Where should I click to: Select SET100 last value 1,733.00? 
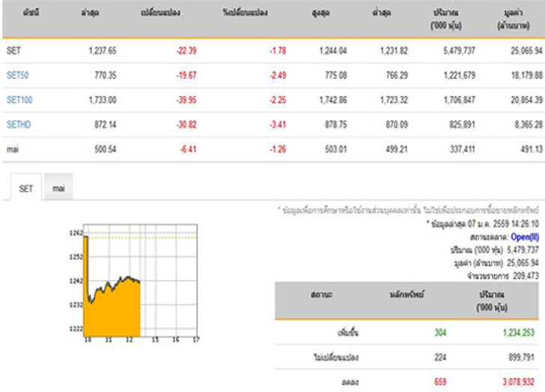coord(103,99)
